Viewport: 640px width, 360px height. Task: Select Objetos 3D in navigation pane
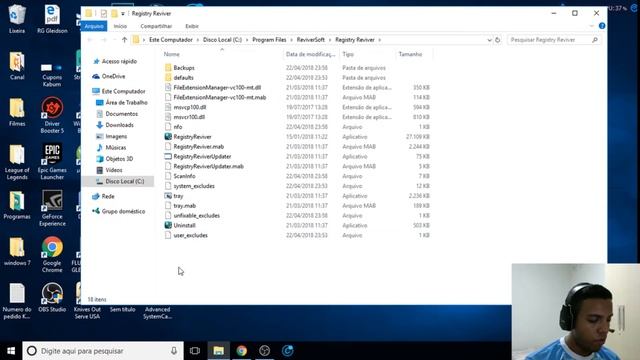119,159
